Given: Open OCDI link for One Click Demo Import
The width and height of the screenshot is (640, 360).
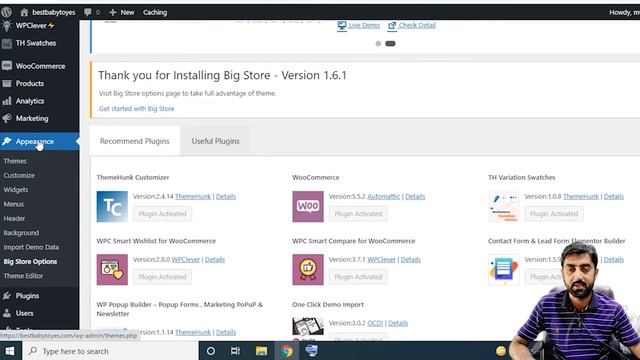Looking at the screenshot, I should pyautogui.click(x=375, y=323).
